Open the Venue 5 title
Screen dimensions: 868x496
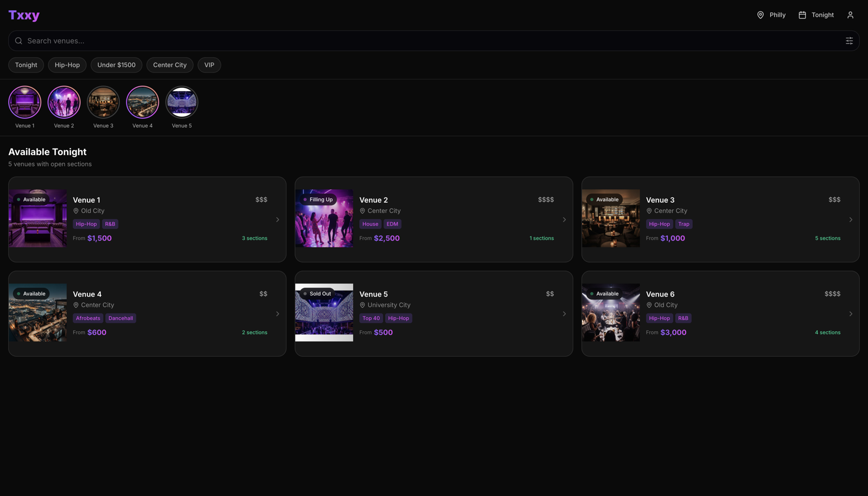(373, 294)
